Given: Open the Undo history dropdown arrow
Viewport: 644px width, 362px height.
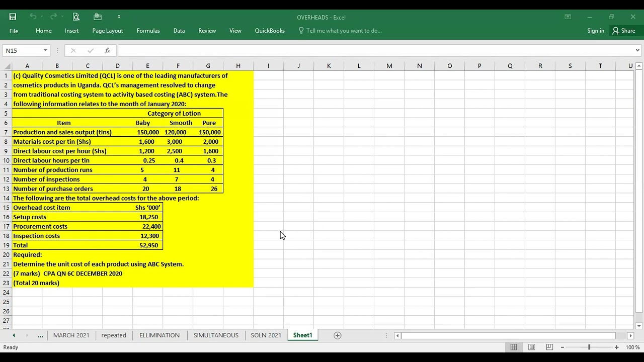Looking at the screenshot, I should [41, 17].
